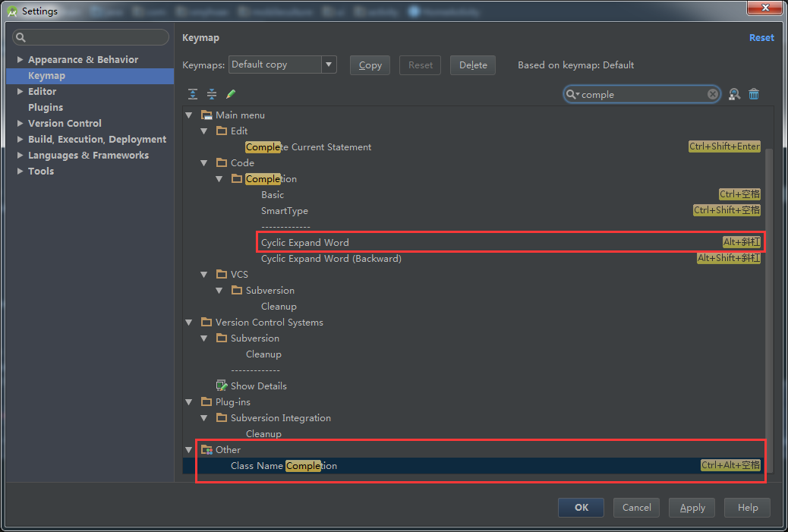Collapse the VCS tree node arrow
The image size is (788, 532).
point(204,274)
